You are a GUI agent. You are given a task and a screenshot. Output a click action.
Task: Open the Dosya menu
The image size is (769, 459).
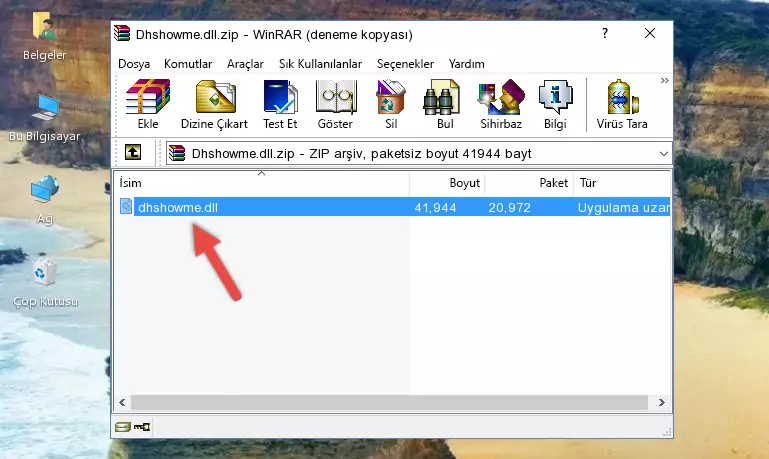pos(134,64)
